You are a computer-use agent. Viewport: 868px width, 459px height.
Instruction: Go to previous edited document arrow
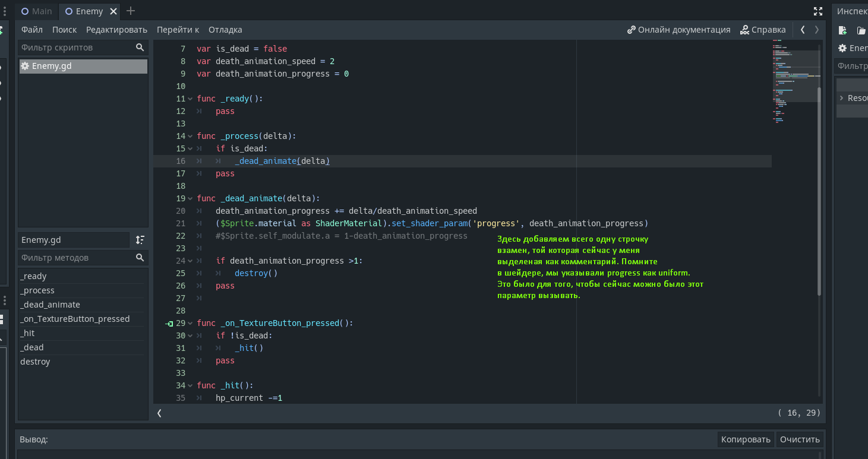pyautogui.click(x=803, y=30)
